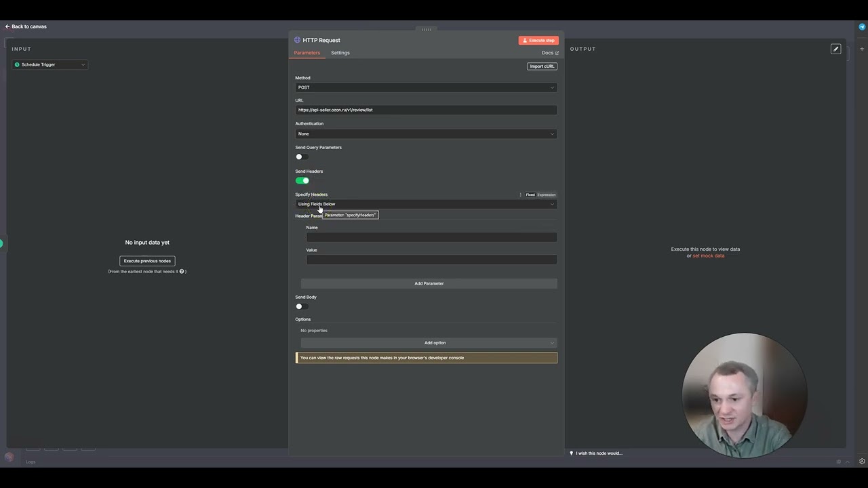Click the gear icon in the bottom right corner
This screenshot has width=868, height=488.
862,462
